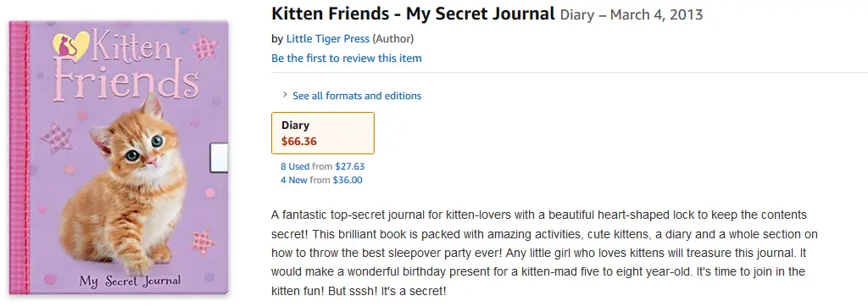Image resolution: width=868 pixels, height=307 pixels.
Task: Click the Kitten Friends book cover image
Action: coord(119,158)
